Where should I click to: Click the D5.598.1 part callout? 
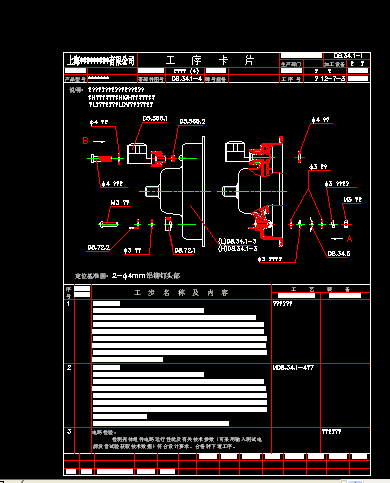coord(155,119)
